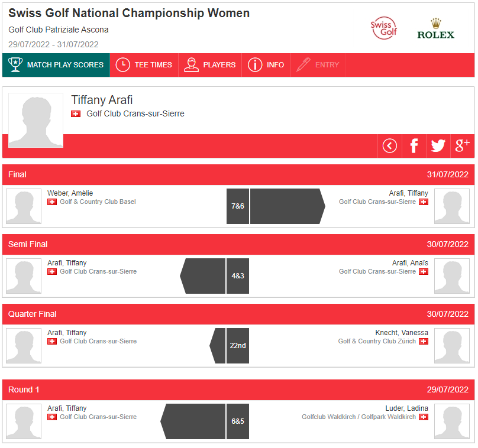Switch to Tee Times tab
478x448 pixels.
[x=144, y=65]
